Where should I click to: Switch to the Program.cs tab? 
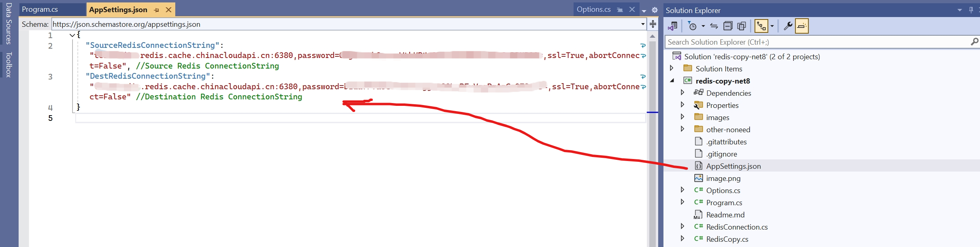tap(40, 9)
